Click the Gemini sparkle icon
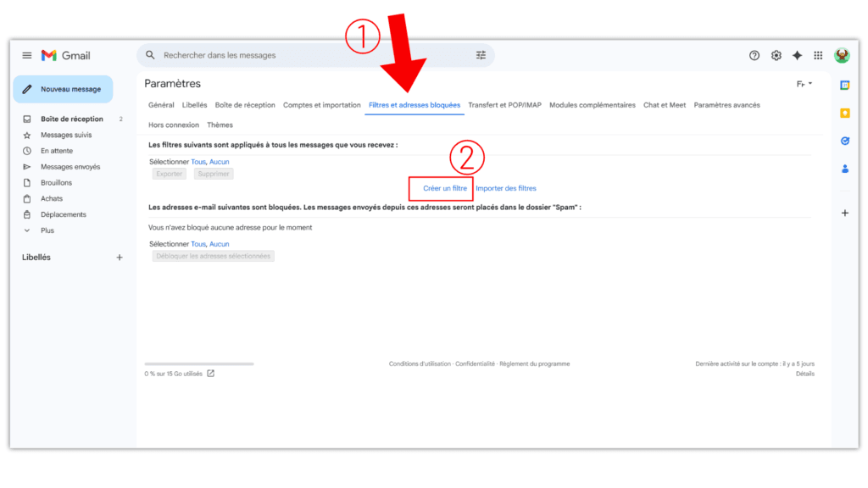Screen dimensions: 868x488 pyautogui.click(x=797, y=56)
